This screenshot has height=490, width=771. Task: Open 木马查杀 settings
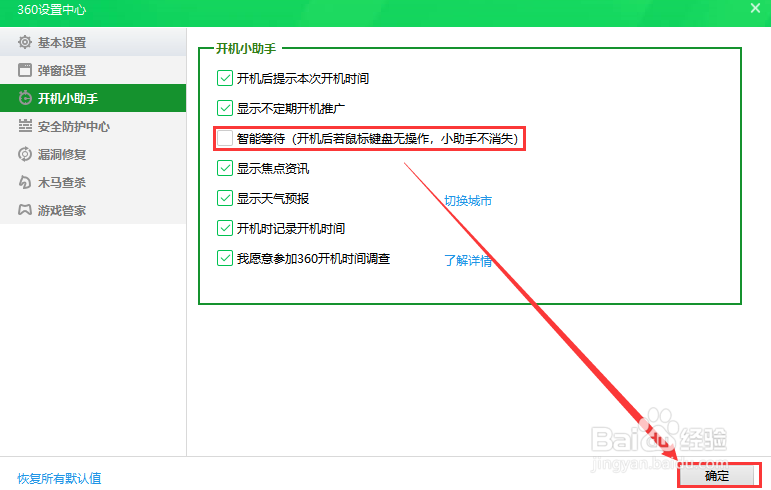[x=93, y=182]
